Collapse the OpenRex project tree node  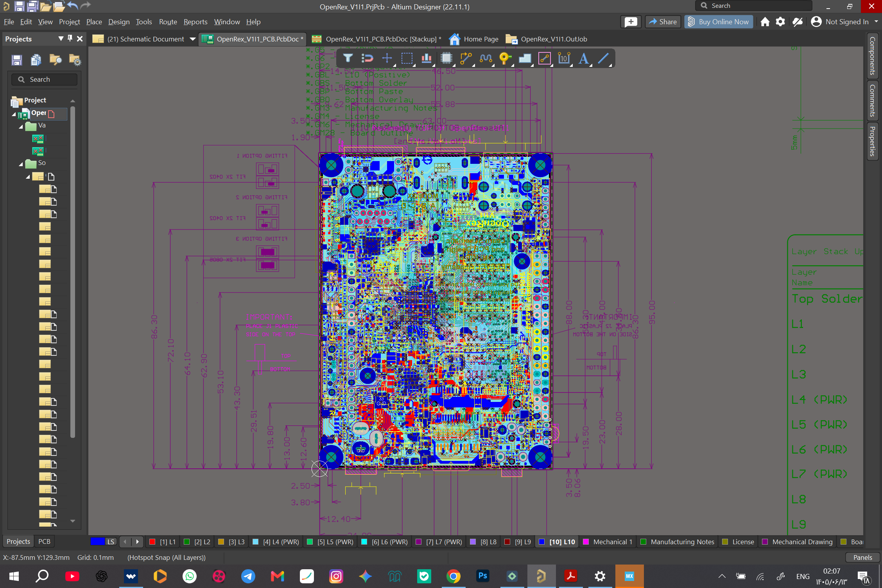(14, 114)
